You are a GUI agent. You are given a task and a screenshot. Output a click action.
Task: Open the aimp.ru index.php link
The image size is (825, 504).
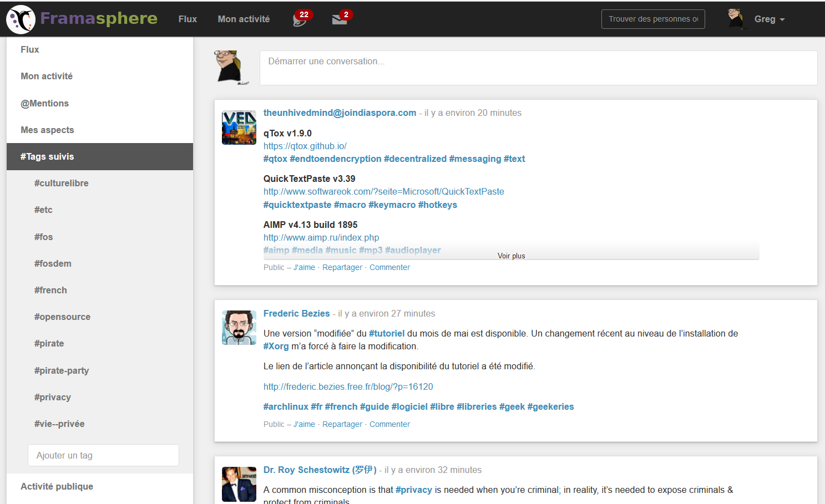321,237
